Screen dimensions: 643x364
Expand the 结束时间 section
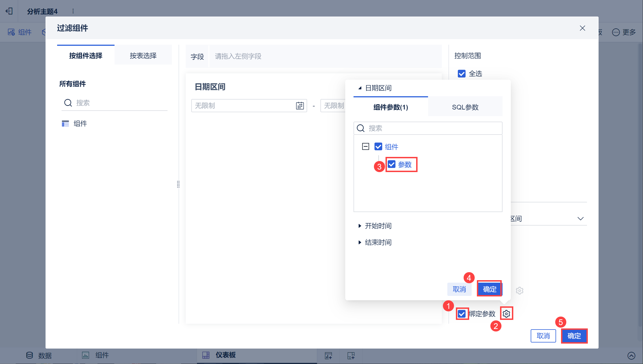point(360,242)
